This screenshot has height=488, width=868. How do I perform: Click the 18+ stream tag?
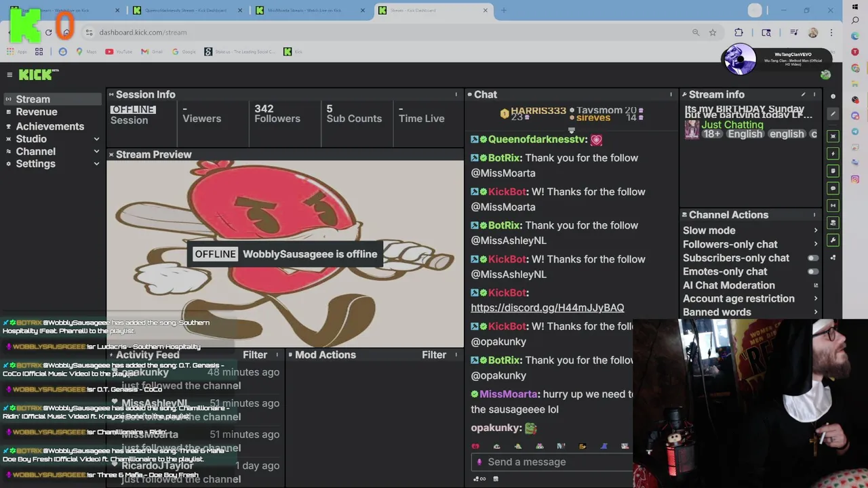point(712,134)
